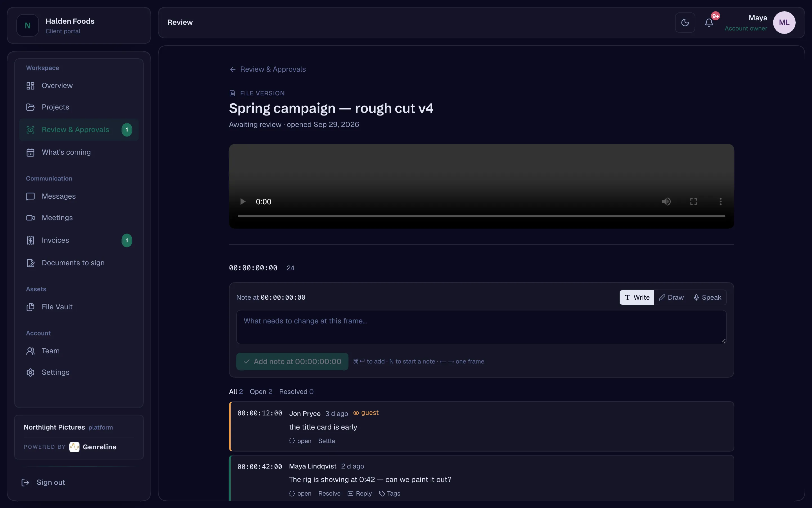The image size is (812, 508).
Task: Open What's coming calendar item
Action: click(x=79, y=152)
